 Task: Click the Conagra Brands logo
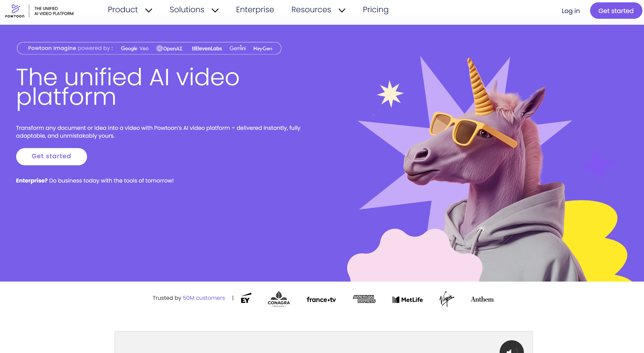(279, 299)
